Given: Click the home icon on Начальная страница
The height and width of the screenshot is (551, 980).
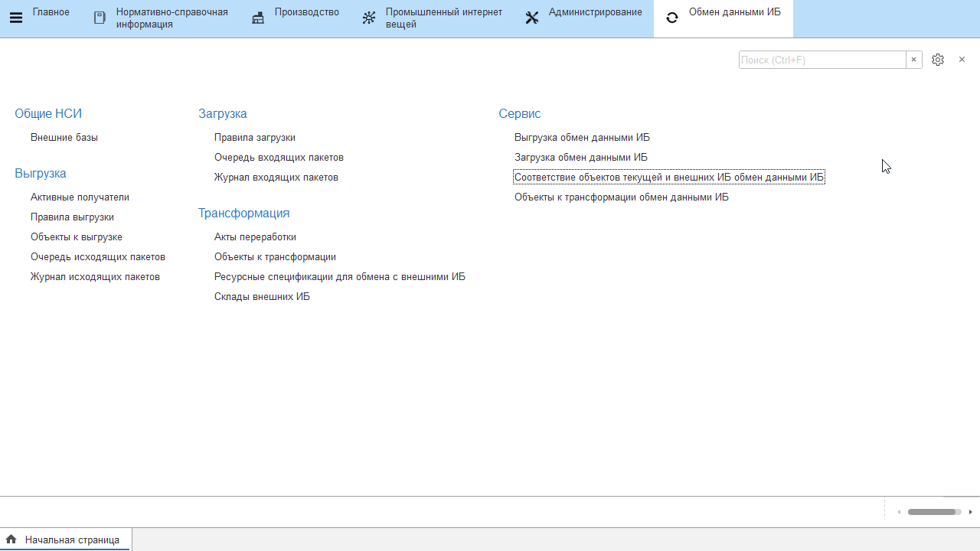Looking at the screenshot, I should (x=11, y=540).
